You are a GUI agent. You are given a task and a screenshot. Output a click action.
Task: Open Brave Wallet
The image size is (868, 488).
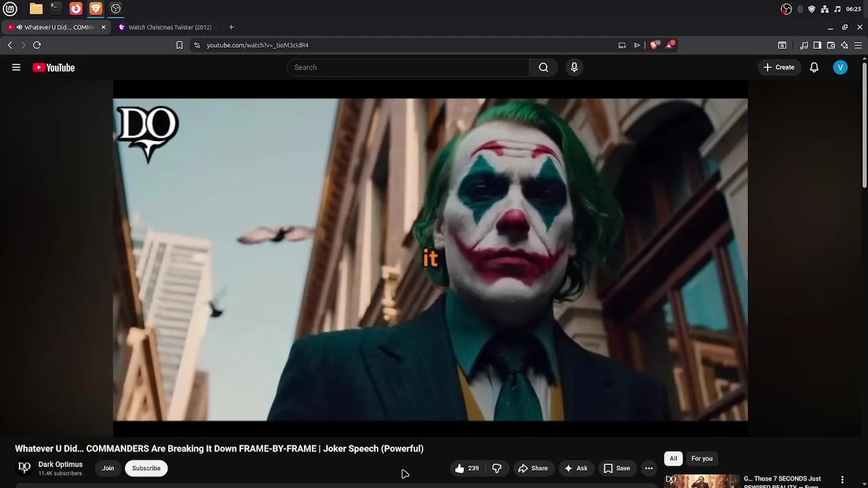tap(831, 45)
